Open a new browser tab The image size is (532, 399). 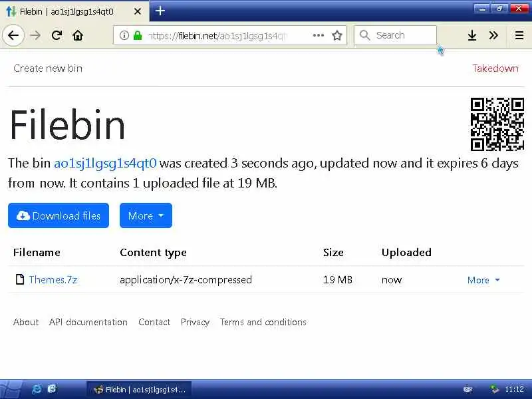point(160,11)
